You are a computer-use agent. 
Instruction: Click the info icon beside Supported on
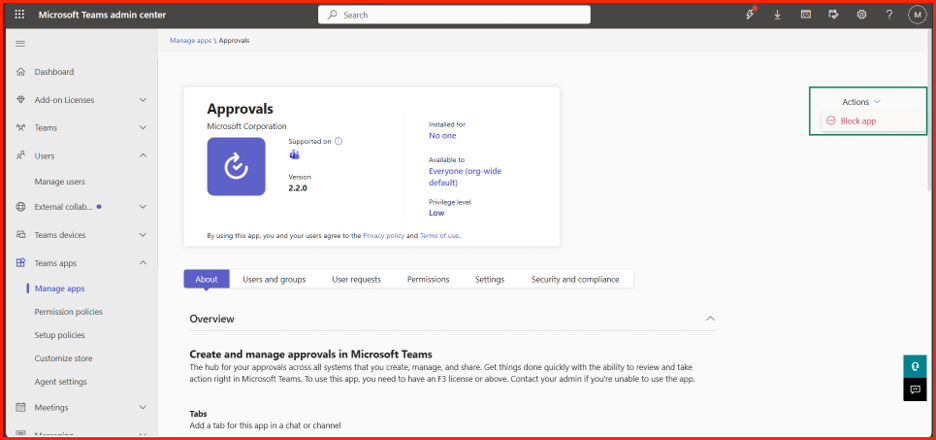(x=338, y=141)
